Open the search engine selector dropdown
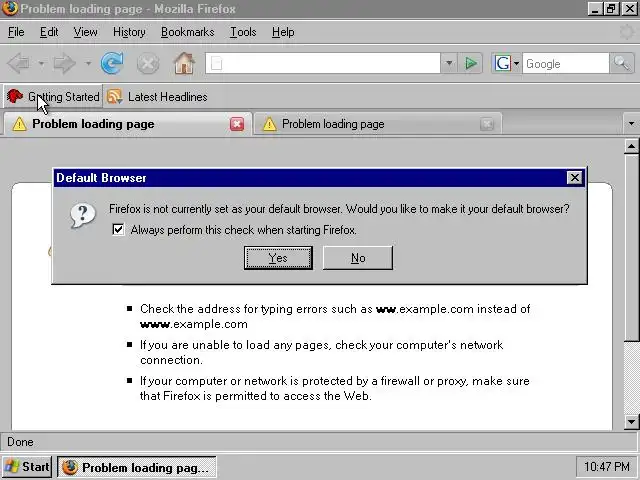This screenshot has width=640, height=480. click(516, 63)
